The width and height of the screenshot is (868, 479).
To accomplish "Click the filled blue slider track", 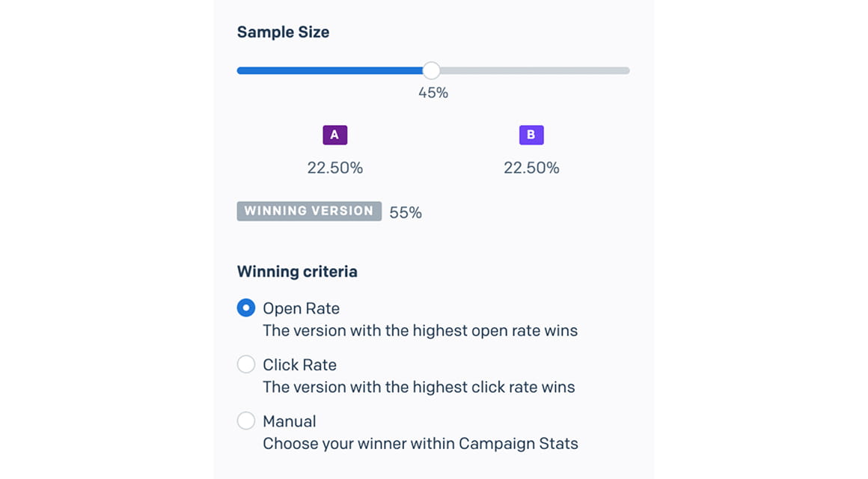I will 329,70.
